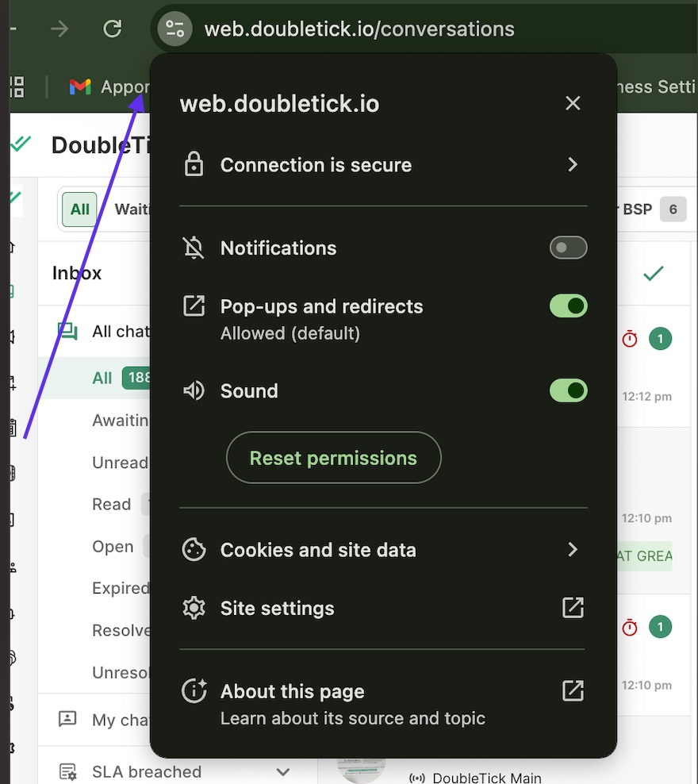
Task: Collapse the SLA breached section
Action: [x=282, y=771]
